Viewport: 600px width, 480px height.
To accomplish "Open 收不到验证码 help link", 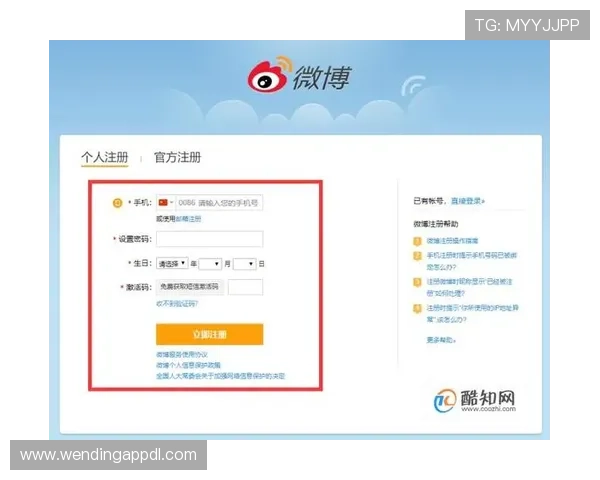I will (177, 304).
